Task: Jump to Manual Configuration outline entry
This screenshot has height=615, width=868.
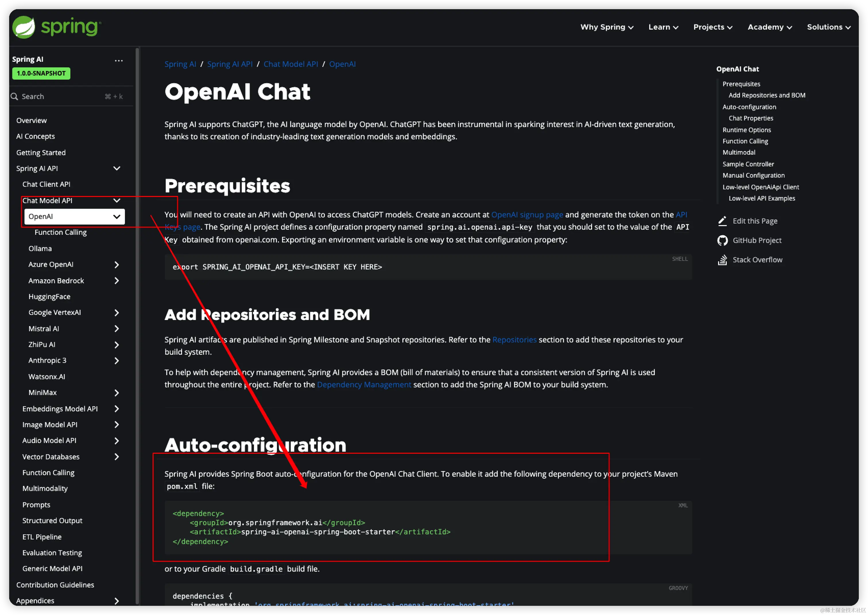Action: click(x=753, y=175)
